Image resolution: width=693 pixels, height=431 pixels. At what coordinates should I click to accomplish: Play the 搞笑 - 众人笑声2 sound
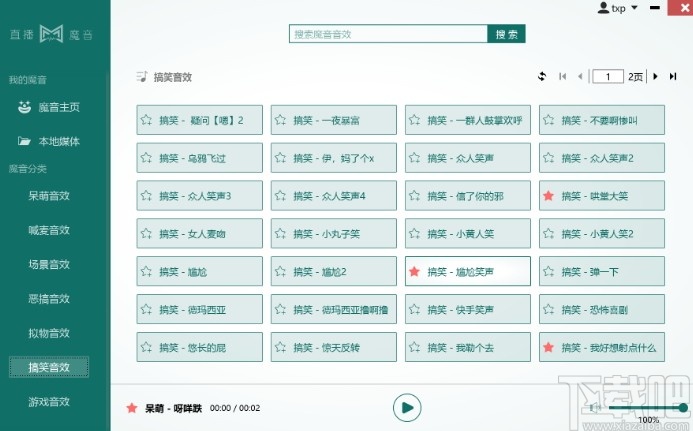click(x=602, y=158)
